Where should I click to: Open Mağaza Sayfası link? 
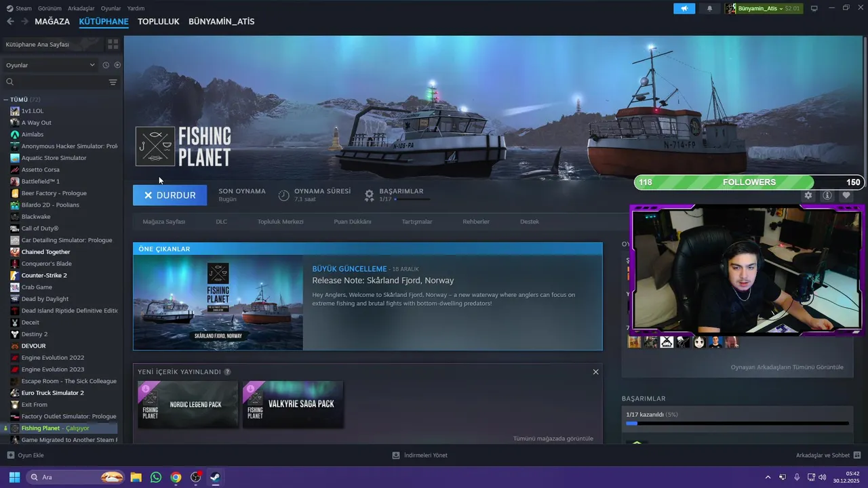[x=163, y=222]
